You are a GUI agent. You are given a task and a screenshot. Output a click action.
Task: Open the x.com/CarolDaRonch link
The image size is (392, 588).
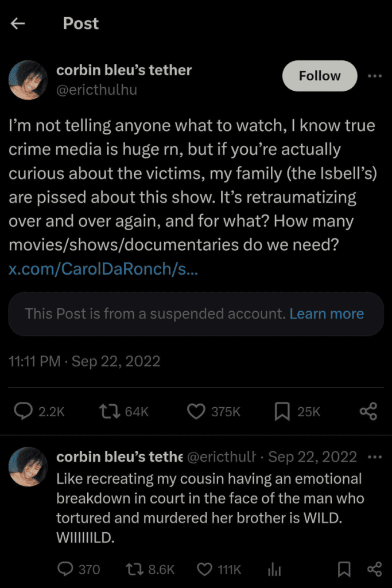[104, 269]
